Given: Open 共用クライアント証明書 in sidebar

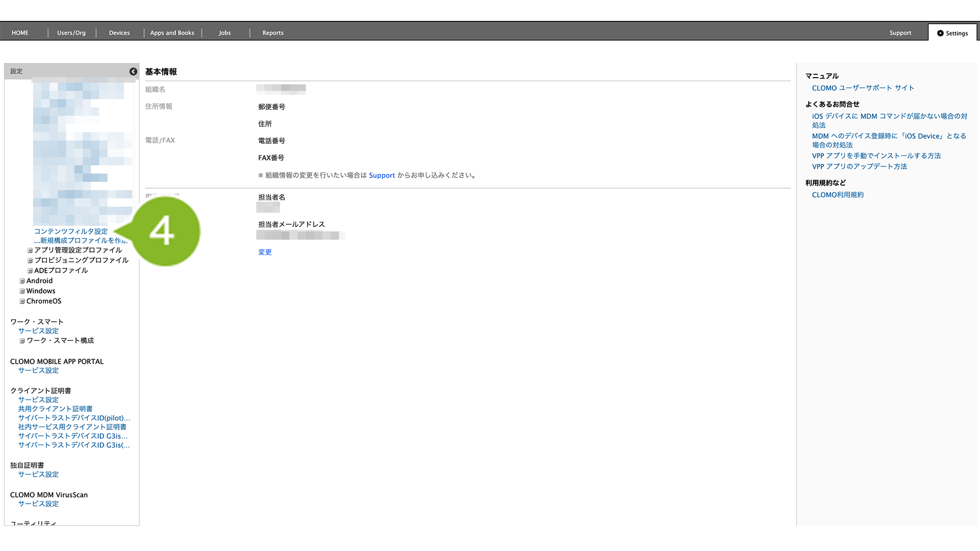Looking at the screenshot, I should coord(55,409).
